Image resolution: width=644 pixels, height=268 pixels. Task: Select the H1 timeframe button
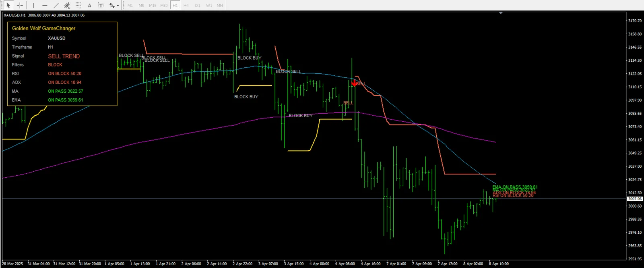click(175, 5)
